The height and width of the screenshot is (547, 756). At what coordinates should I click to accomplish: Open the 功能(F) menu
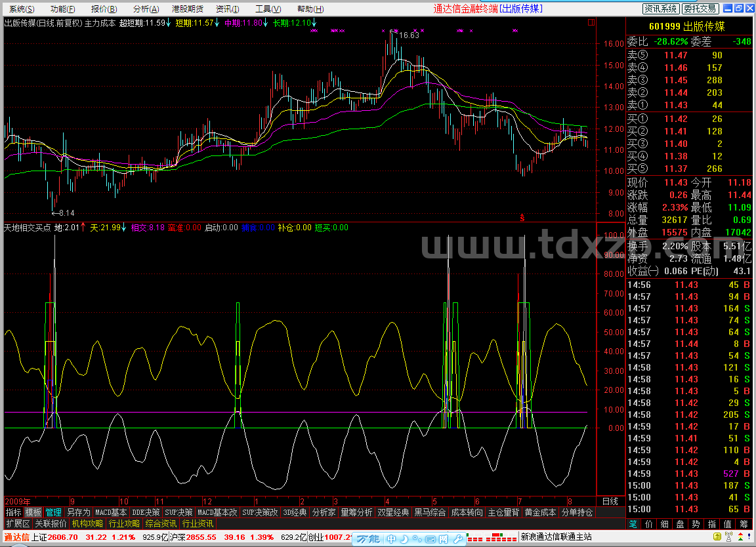point(63,9)
